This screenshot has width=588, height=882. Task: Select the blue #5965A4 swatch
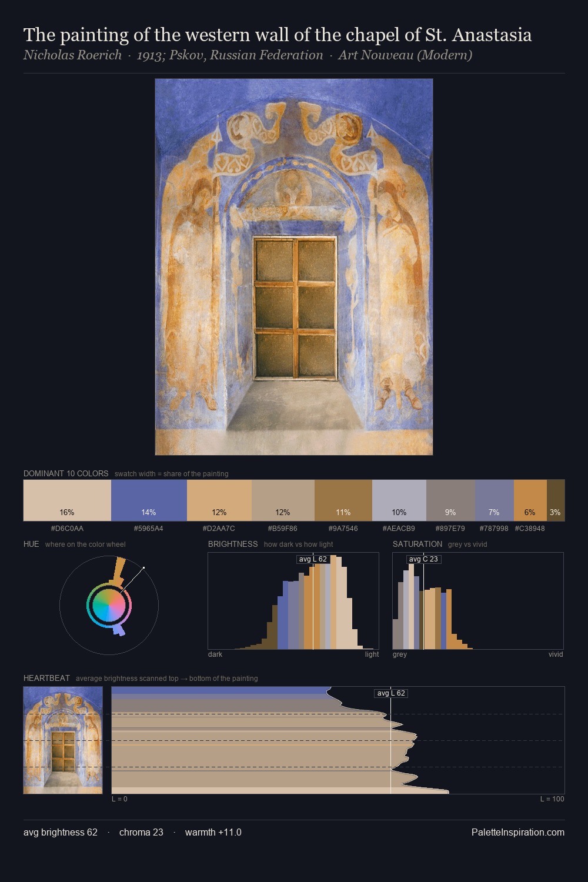pos(149,500)
